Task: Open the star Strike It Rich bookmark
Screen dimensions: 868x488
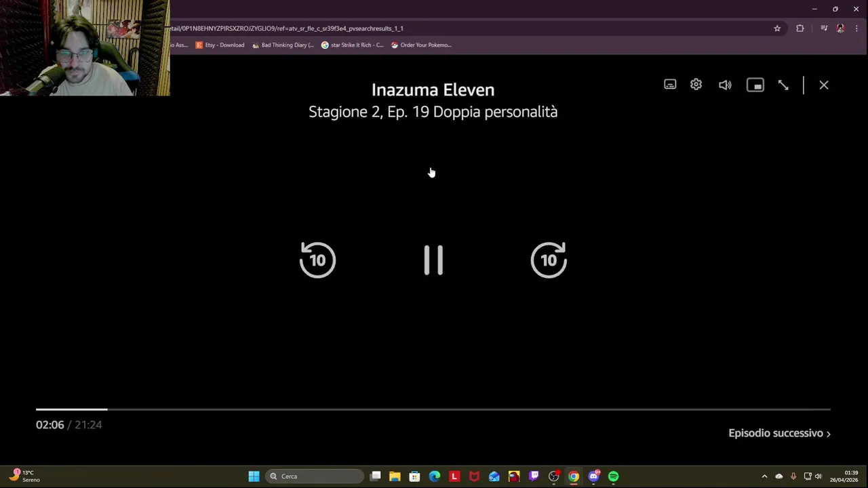Action: tap(353, 45)
